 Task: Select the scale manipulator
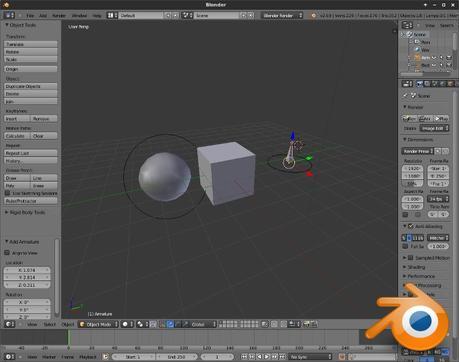186,324
